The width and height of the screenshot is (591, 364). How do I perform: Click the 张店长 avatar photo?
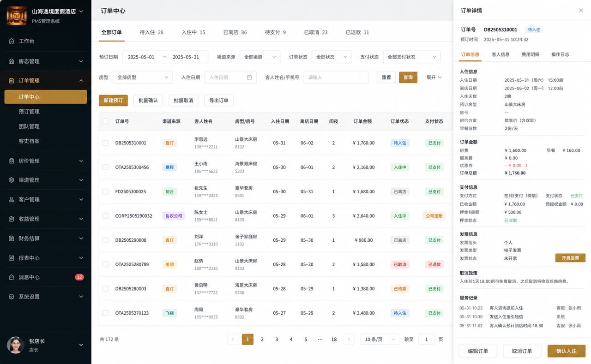(15, 345)
